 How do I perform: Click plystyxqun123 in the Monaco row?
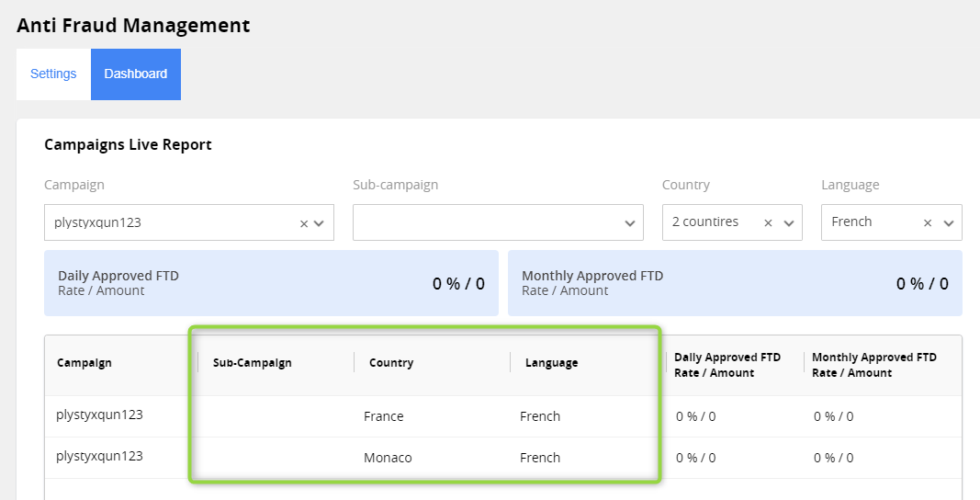99,456
